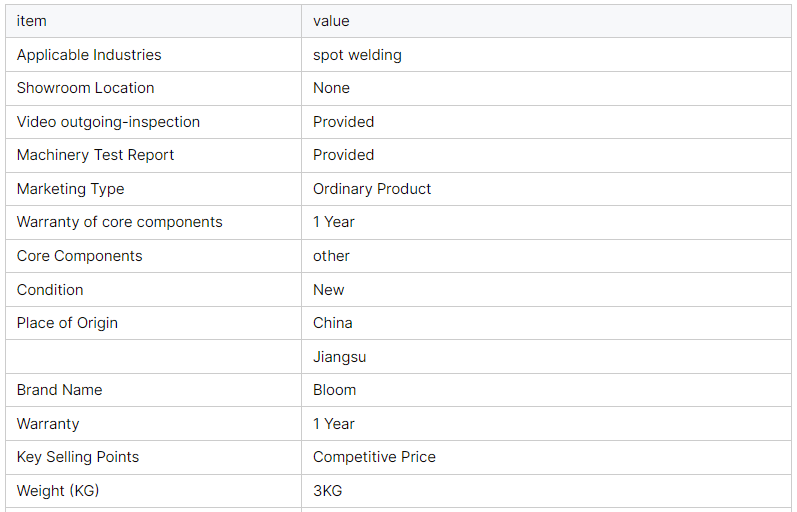Click 'Warranty of core components' cell

tap(120, 222)
